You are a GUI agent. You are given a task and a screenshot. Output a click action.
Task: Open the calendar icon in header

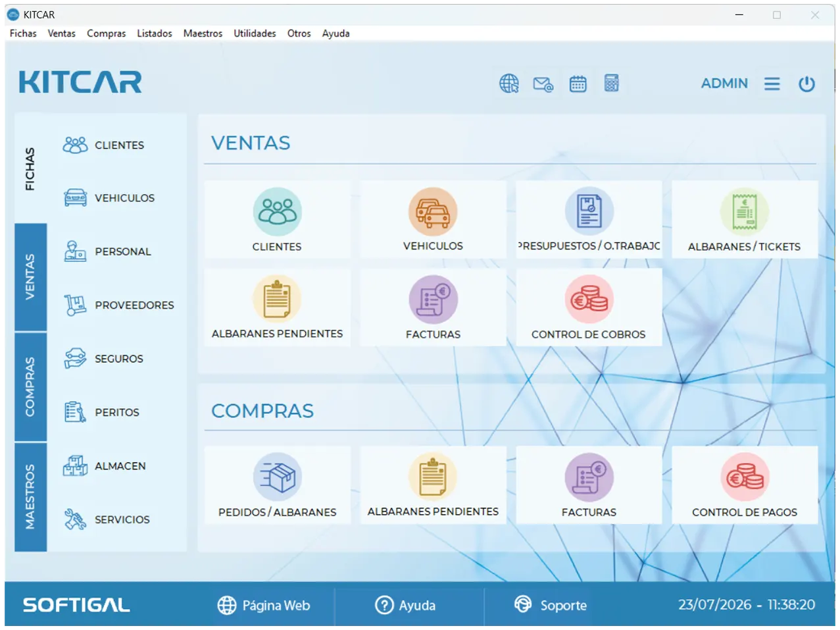click(x=578, y=84)
